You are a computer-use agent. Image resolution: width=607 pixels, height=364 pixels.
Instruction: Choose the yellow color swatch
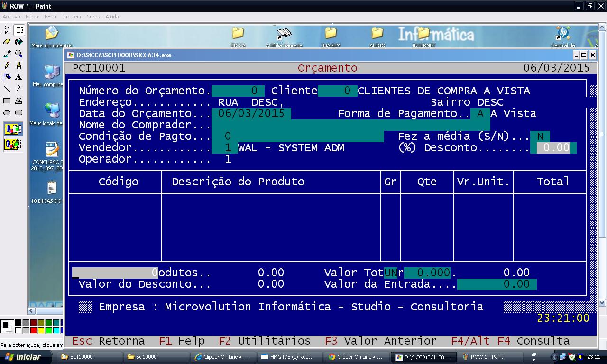(x=41, y=330)
